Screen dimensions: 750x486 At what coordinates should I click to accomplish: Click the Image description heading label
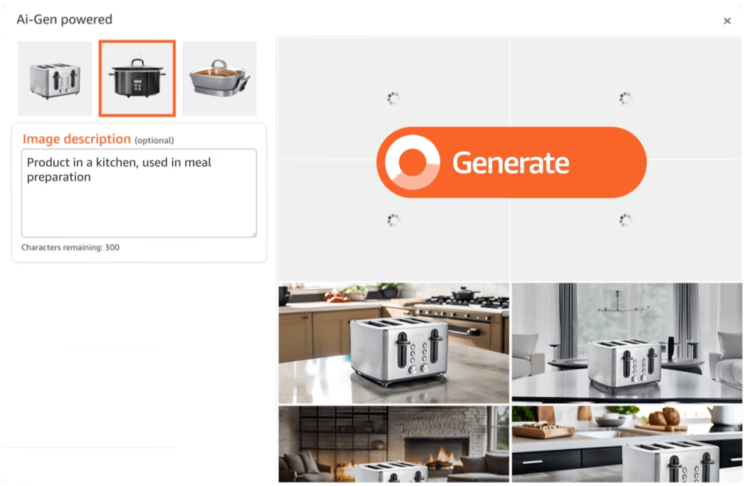click(x=77, y=139)
